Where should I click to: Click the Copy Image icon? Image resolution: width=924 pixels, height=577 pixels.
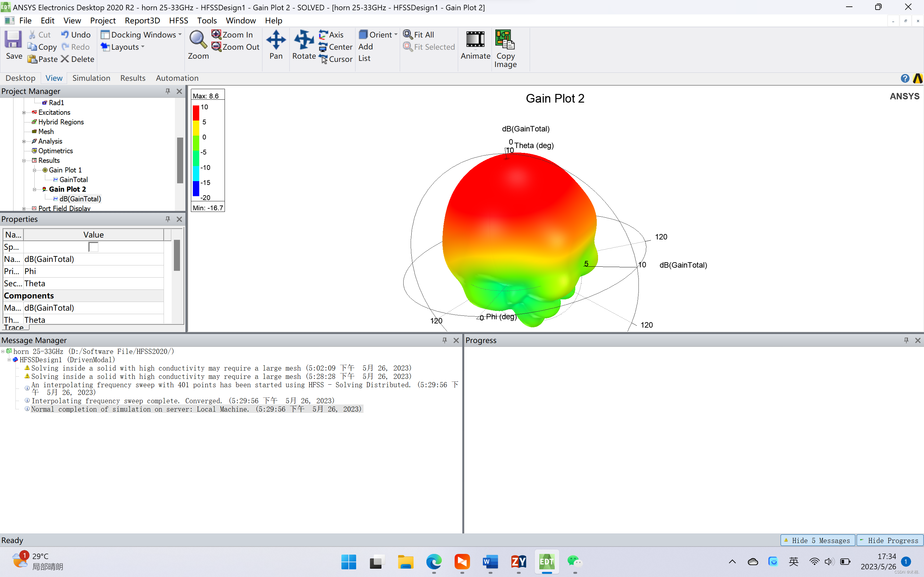click(x=505, y=40)
